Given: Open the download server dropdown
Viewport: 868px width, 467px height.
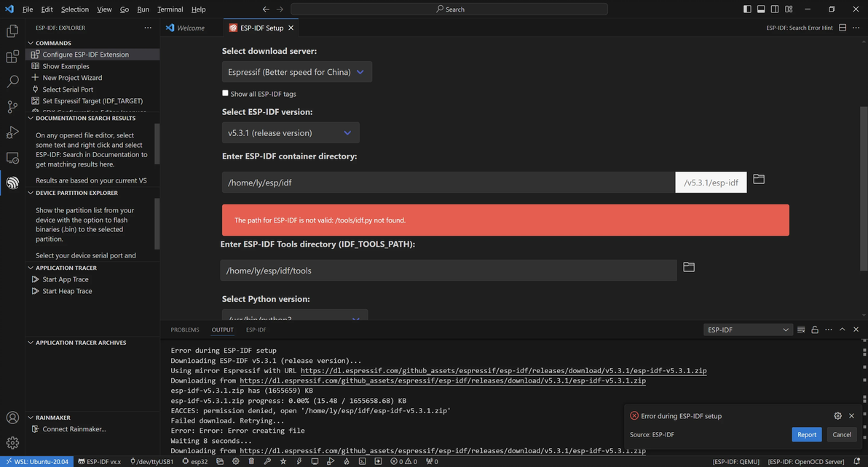Looking at the screenshot, I should [296, 72].
